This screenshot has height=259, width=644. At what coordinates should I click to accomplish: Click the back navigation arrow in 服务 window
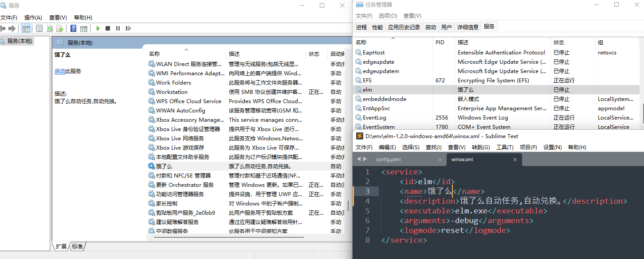coord(3,28)
